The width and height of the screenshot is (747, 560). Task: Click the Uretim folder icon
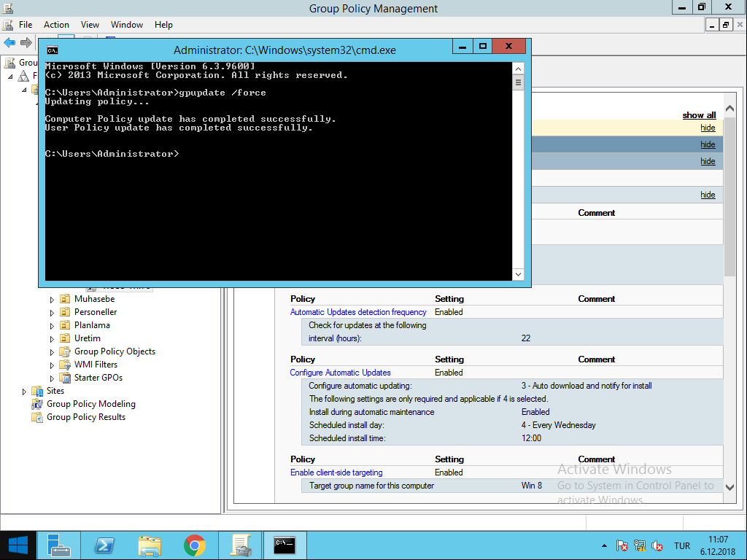(65, 338)
